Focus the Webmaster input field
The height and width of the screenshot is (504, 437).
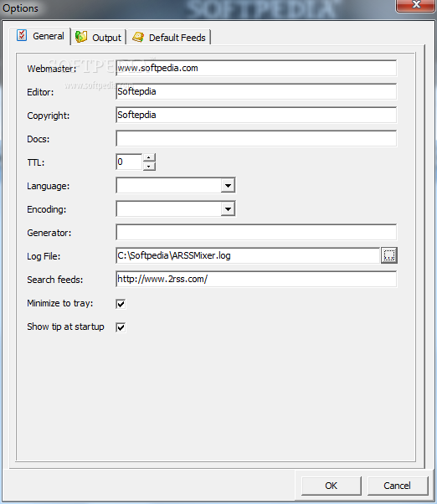256,68
